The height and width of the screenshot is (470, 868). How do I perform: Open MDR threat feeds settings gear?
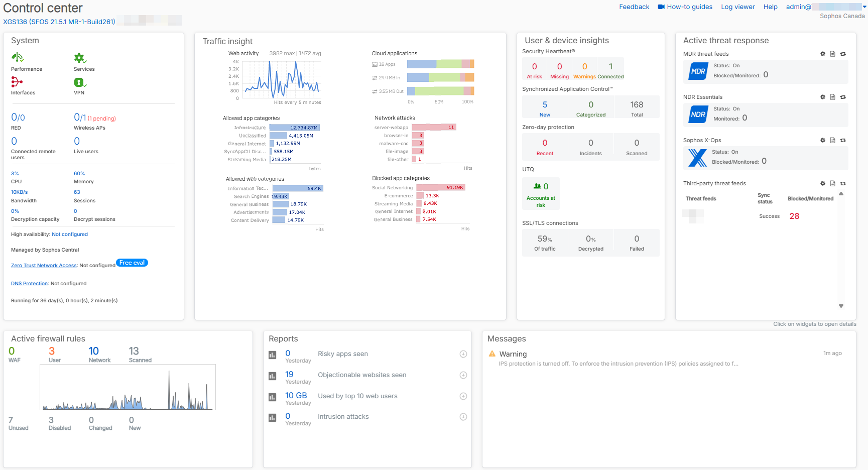click(823, 54)
